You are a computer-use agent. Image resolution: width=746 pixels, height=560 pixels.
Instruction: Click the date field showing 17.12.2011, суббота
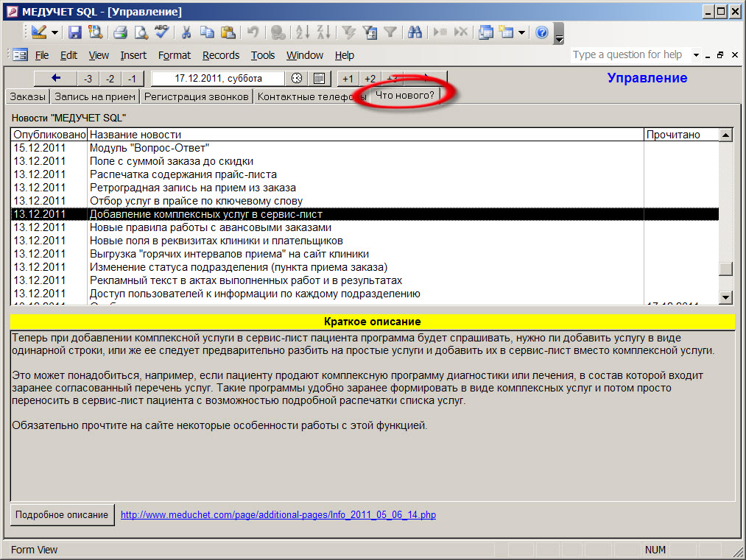(x=218, y=78)
